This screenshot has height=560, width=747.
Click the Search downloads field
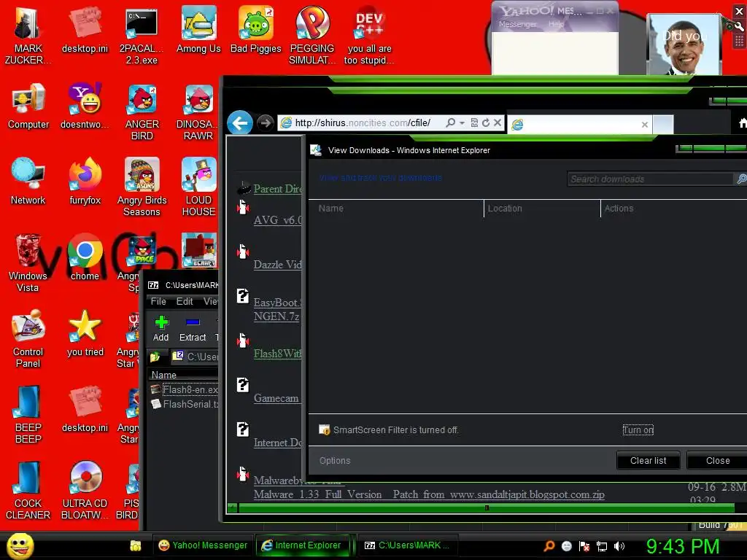click(650, 179)
